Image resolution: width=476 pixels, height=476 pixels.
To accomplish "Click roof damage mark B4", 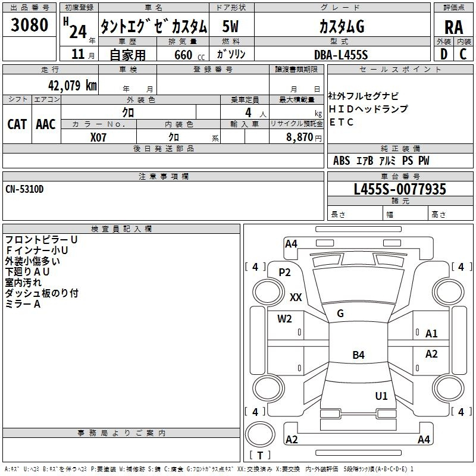I will point(359,355).
